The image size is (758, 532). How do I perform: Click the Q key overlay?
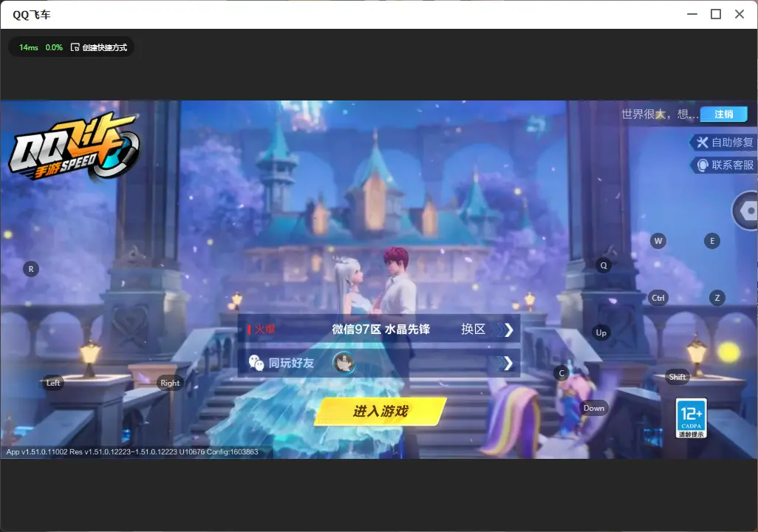(604, 265)
